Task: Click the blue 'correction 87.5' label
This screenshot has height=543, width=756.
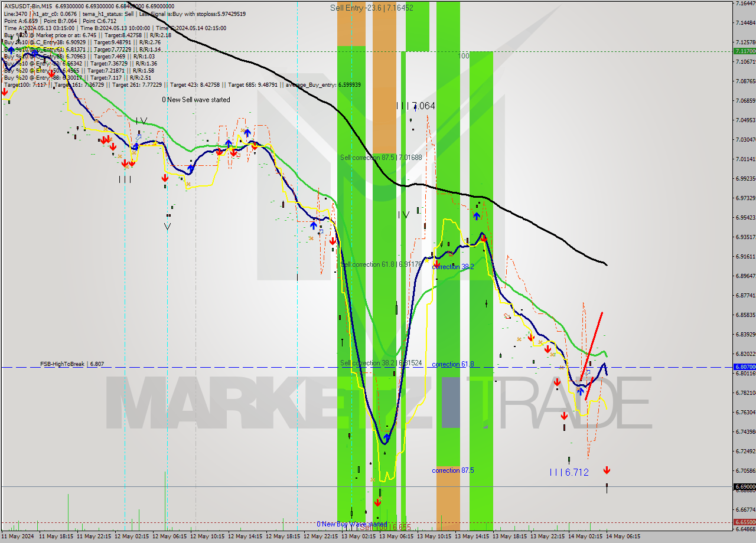Action: tap(453, 470)
